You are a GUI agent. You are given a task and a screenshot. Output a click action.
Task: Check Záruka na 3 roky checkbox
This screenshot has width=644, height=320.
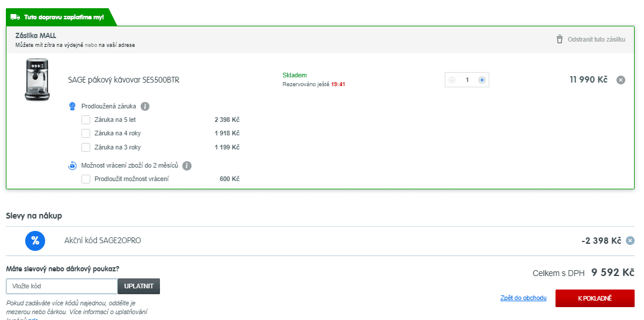(86, 147)
